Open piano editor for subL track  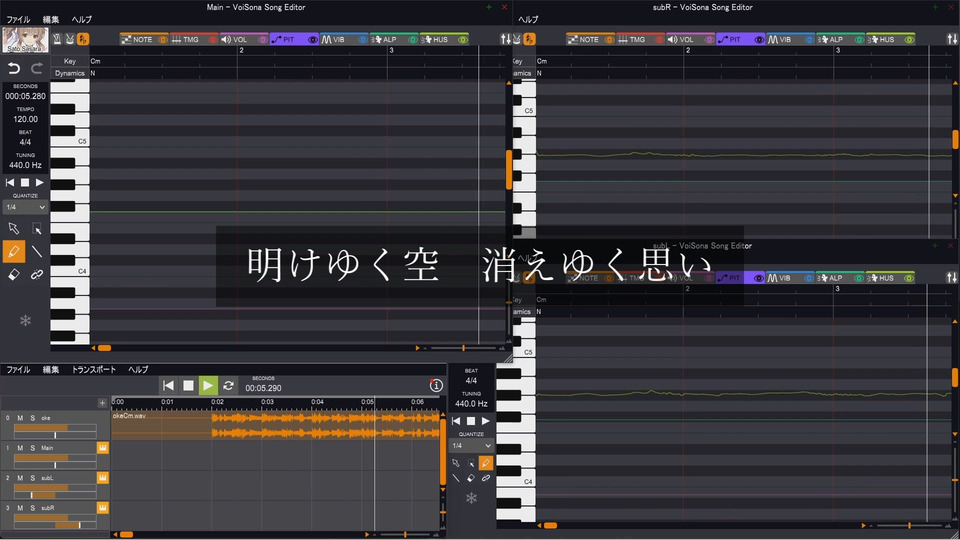coord(103,478)
